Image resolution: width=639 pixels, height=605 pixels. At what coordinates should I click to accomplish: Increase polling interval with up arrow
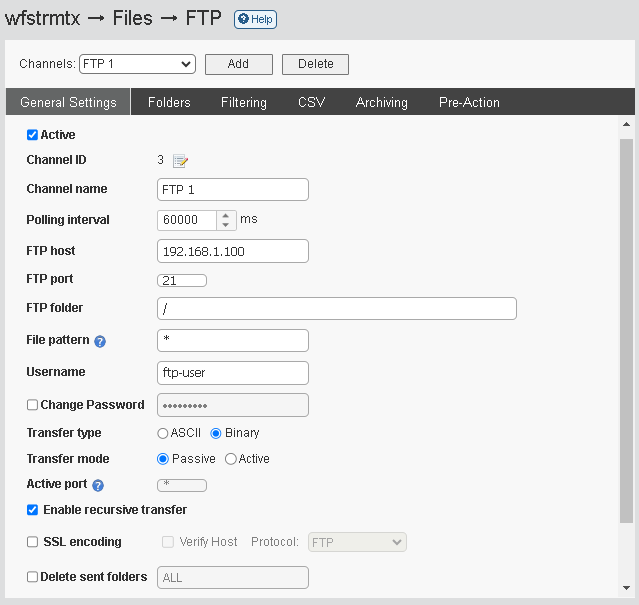click(x=225, y=216)
